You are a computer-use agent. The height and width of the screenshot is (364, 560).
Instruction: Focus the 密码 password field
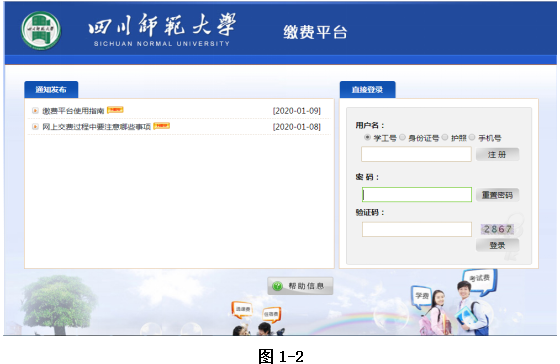pos(417,195)
